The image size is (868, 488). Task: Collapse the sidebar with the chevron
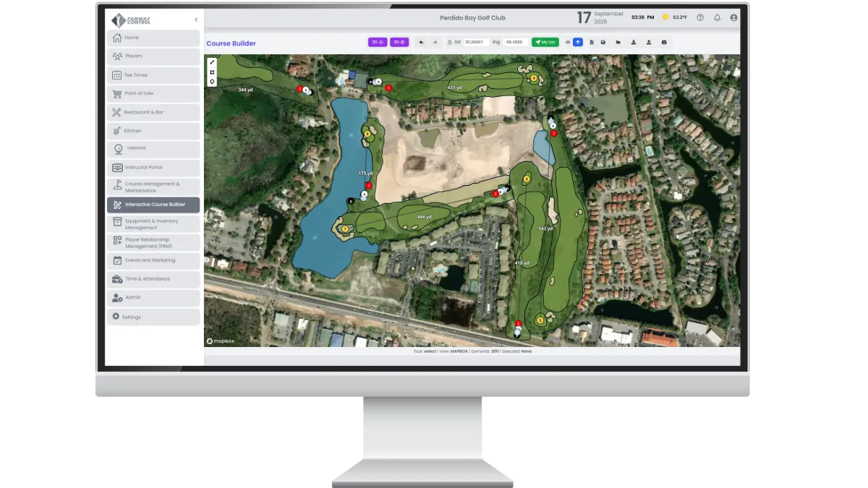pyautogui.click(x=196, y=20)
